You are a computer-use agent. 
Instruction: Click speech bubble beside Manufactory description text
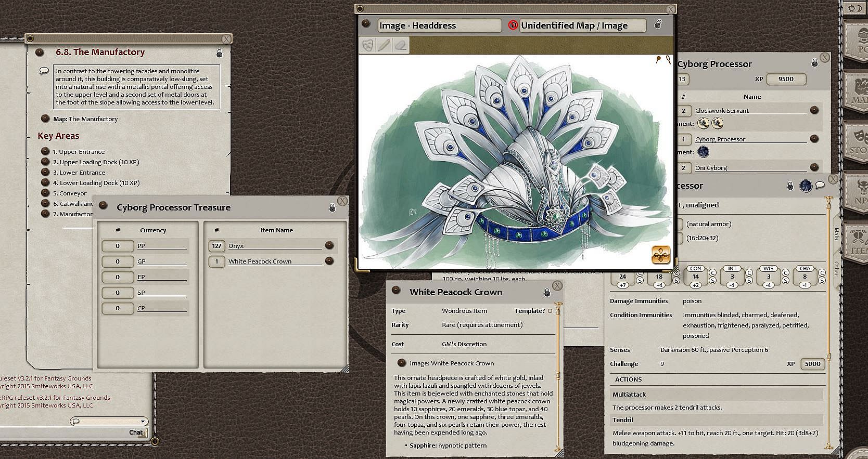point(44,71)
